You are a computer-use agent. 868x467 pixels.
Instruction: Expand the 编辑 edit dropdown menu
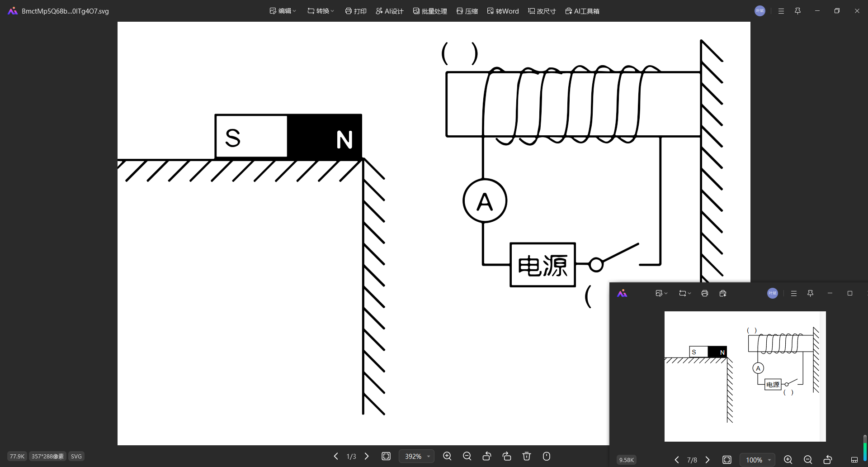[283, 11]
